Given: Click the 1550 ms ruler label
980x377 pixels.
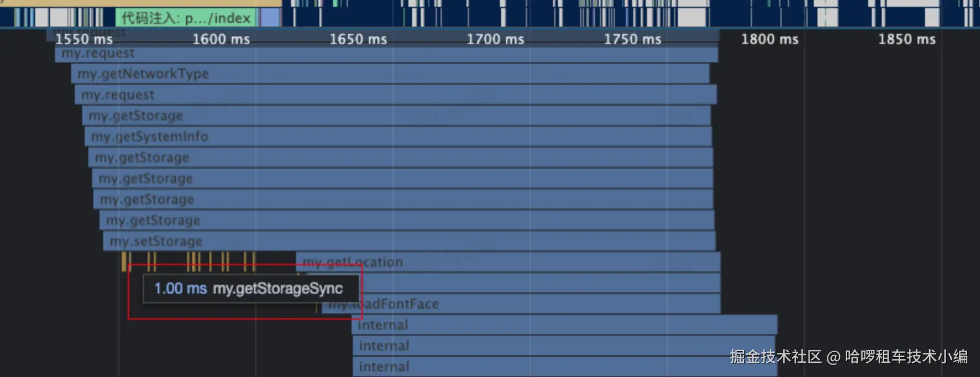Looking at the screenshot, I should coord(84,39).
